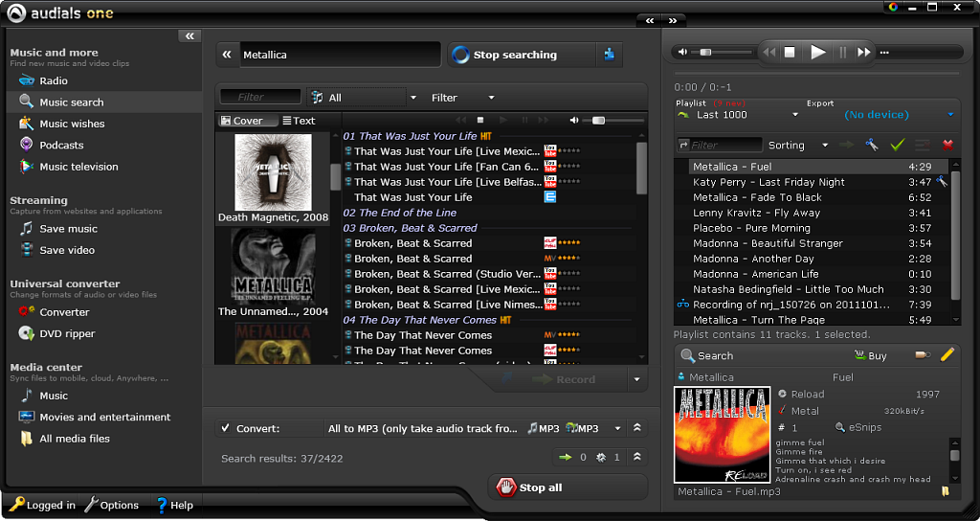This screenshot has width=980, height=521.
Task: Click the Buy shopping cart link
Action: click(x=870, y=356)
